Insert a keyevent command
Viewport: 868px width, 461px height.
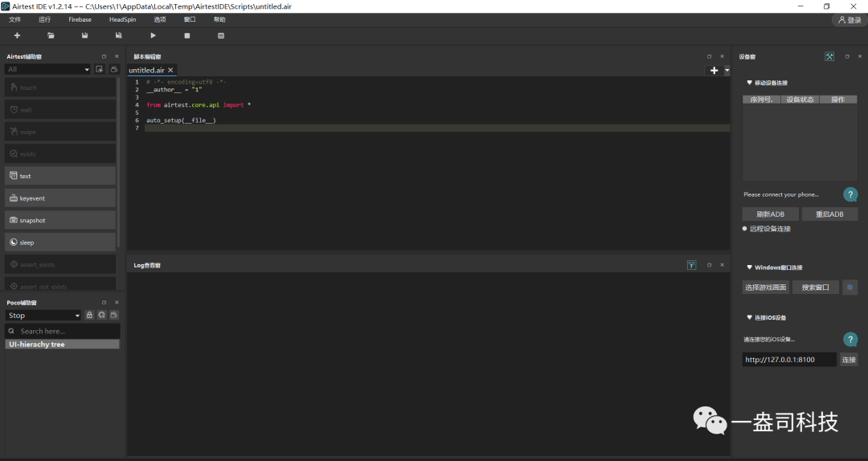click(60, 198)
